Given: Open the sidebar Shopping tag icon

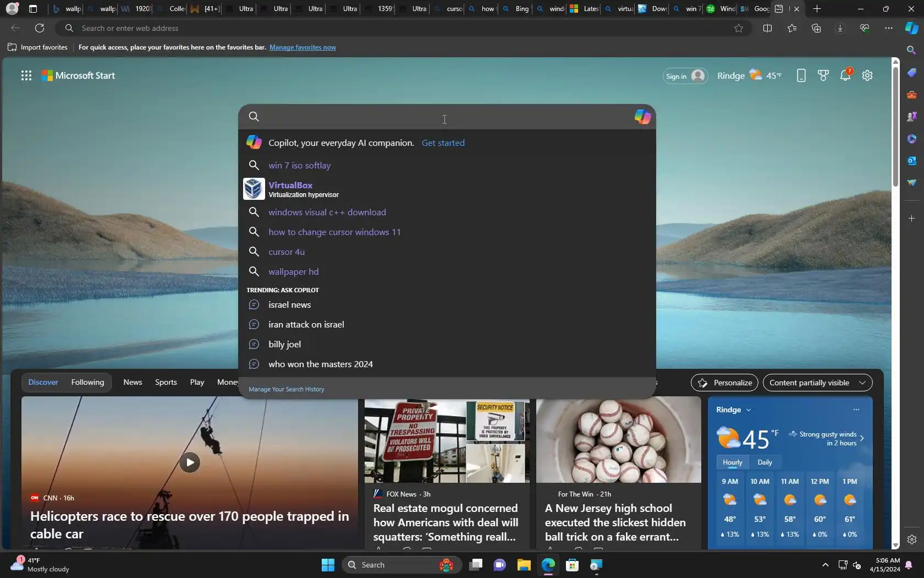Looking at the screenshot, I should [x=912, y=73].
